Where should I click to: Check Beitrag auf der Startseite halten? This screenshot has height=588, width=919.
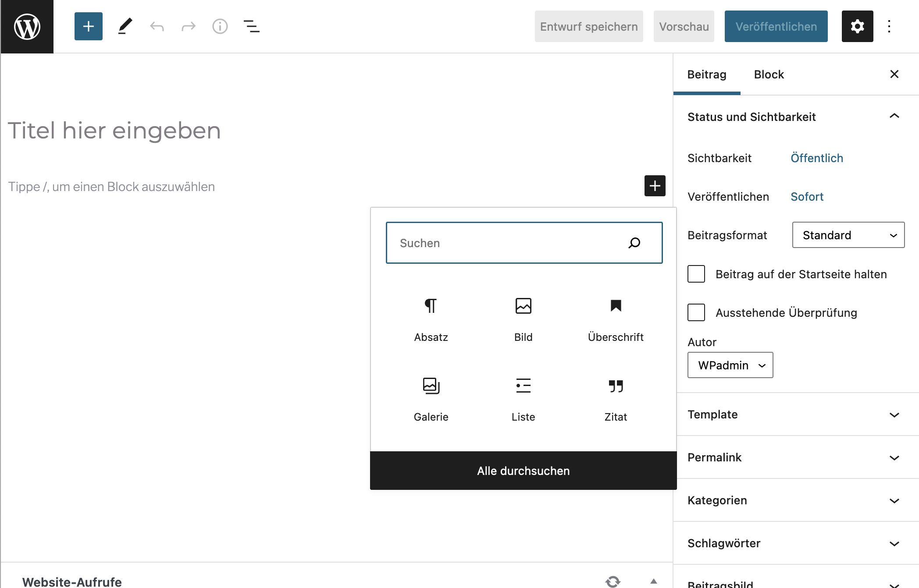coord(696,274)
